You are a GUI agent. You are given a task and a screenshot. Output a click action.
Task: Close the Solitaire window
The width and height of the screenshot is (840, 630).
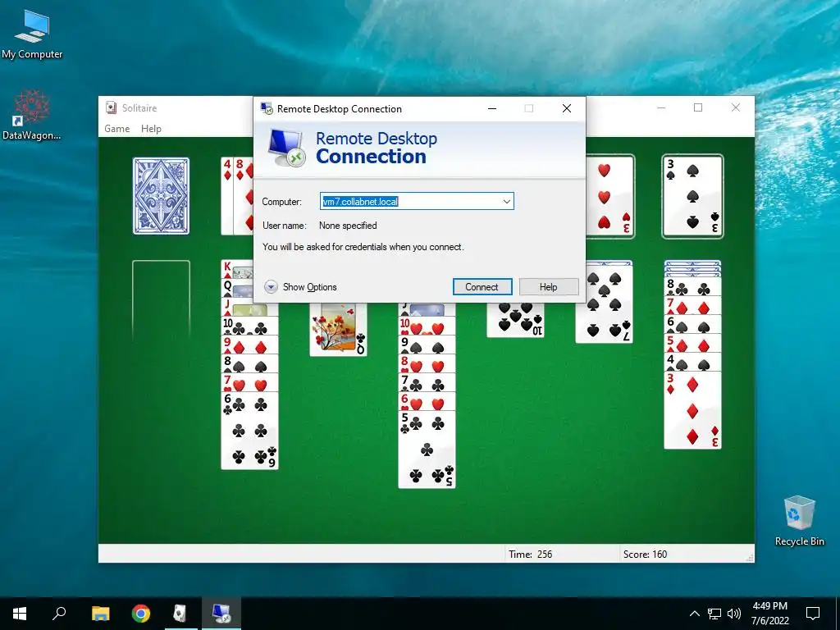(736, 107)
